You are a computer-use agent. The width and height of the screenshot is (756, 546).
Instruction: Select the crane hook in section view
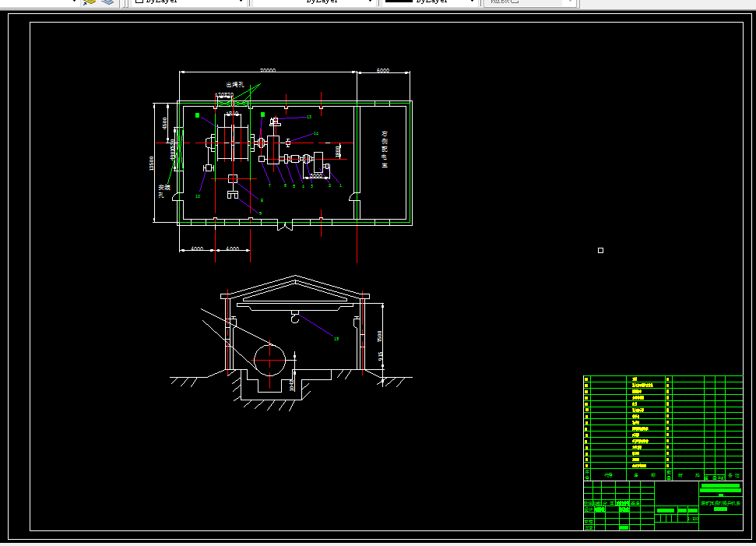click(x=295, y=317)
